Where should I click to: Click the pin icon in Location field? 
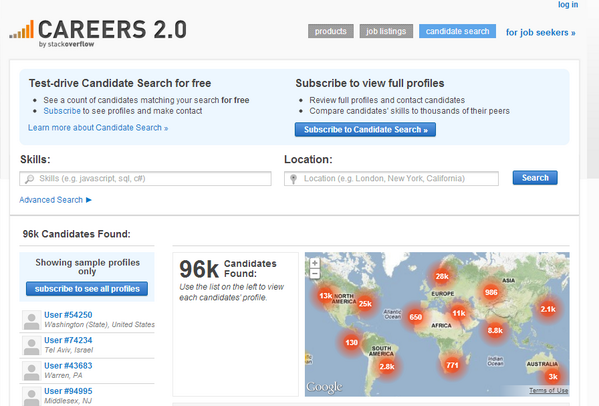pos(293,179)
